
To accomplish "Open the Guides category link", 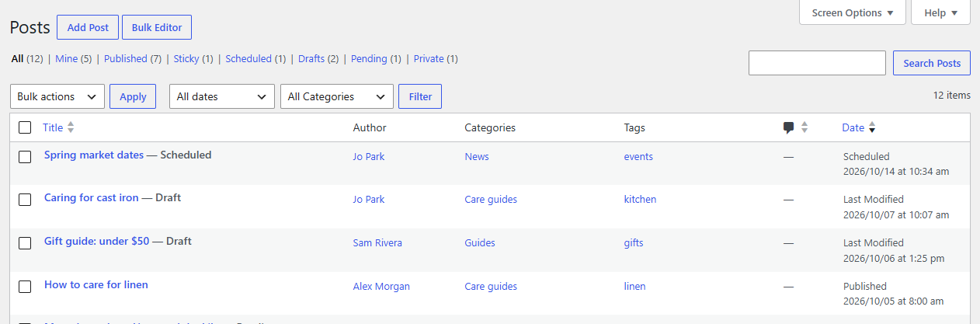I will click(x=480, y=242).
